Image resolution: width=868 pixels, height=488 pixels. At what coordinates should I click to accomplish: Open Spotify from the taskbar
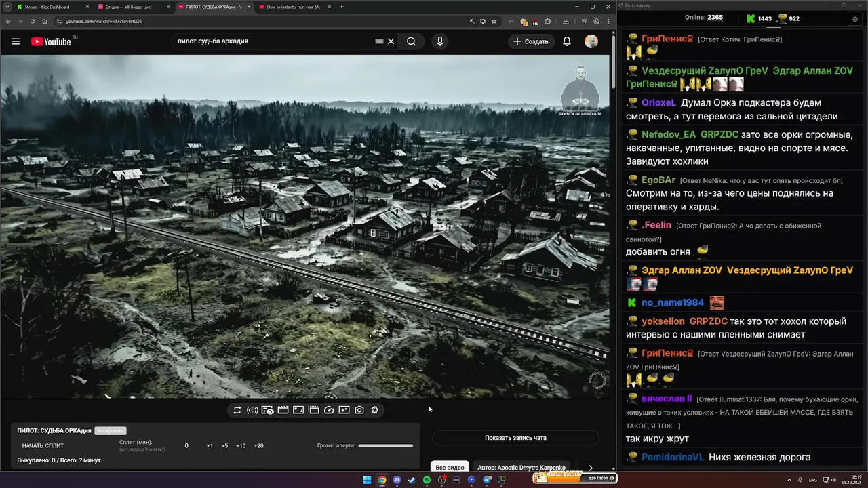pyautogui.click(x=427, y=480)
